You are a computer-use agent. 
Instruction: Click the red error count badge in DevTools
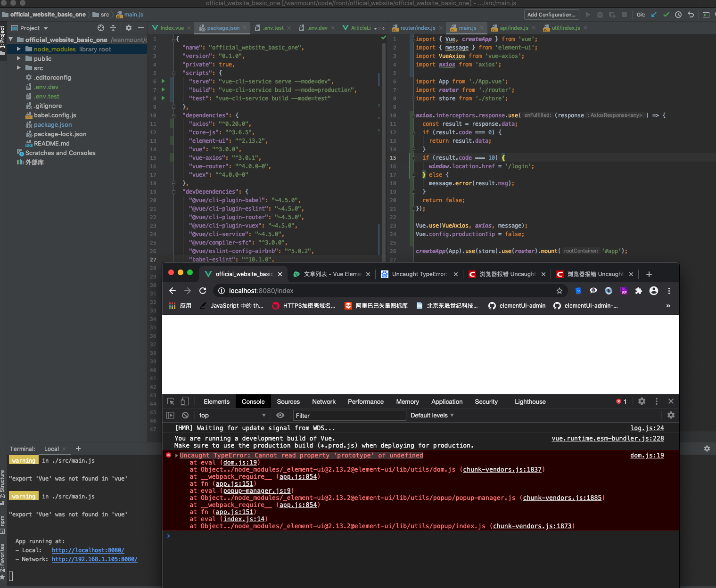621,401
